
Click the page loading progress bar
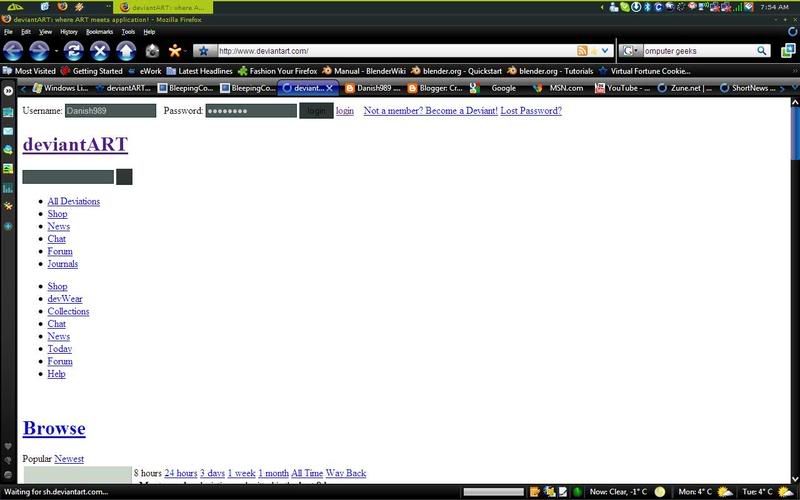click(493, 492)
